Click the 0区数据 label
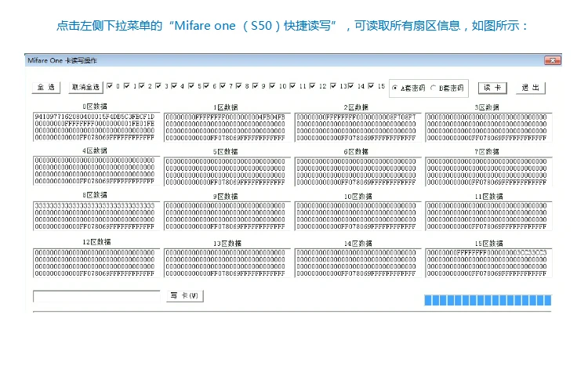The image size is (588, 365). pyautogui.click(x=95, y=107)
